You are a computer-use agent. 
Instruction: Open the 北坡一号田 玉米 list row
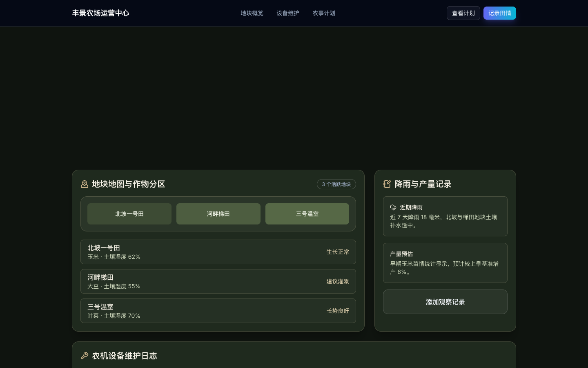[x=218, y=252]
